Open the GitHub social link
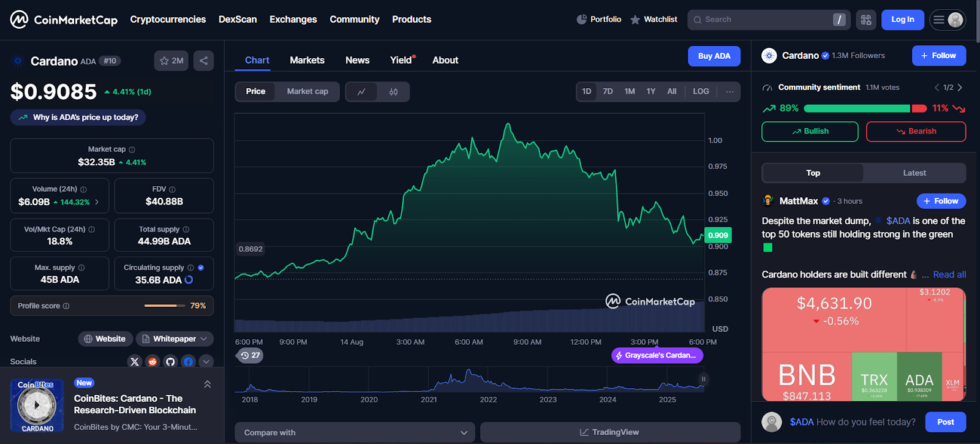Viewport: 980px width, 444px height. 170,362
